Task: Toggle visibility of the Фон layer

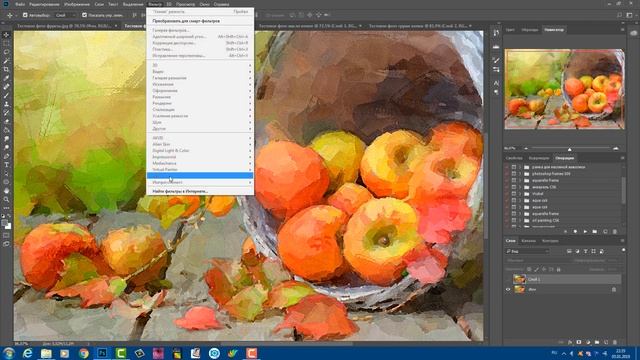Action: coord(508,289)
